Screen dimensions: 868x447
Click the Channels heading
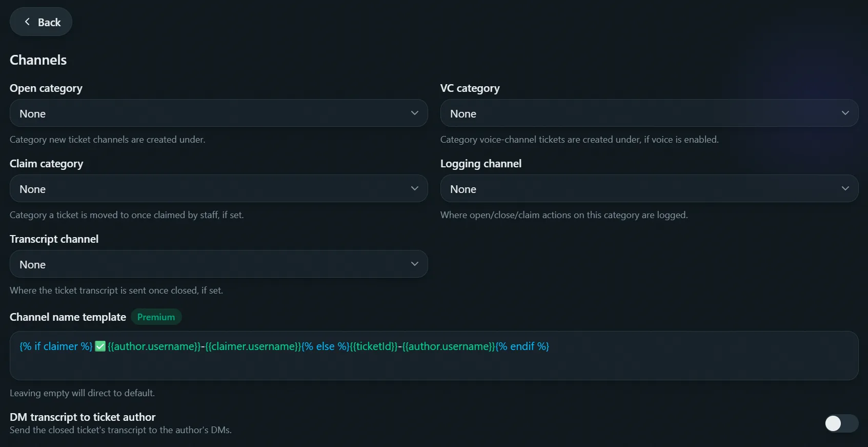tap(38, 60)
